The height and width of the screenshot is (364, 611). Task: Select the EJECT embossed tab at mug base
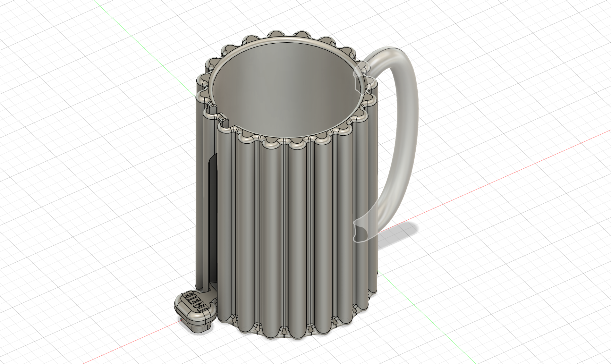195,311
